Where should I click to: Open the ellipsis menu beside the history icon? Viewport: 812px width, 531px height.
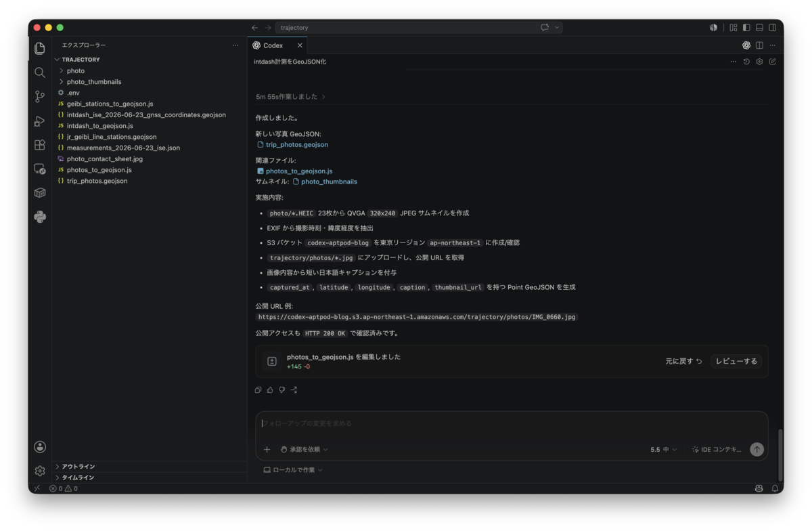click(x=733, y=62)
